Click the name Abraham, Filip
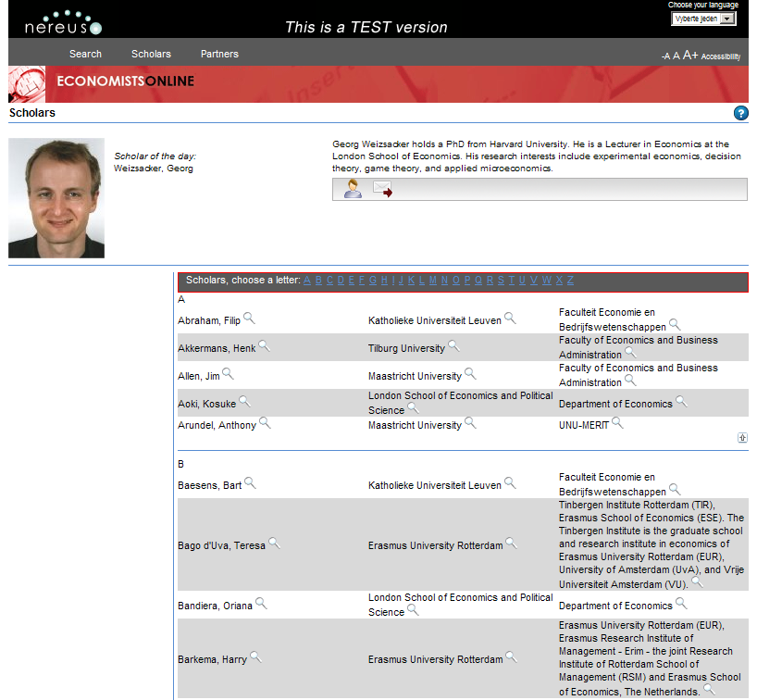 pos(209,320)
